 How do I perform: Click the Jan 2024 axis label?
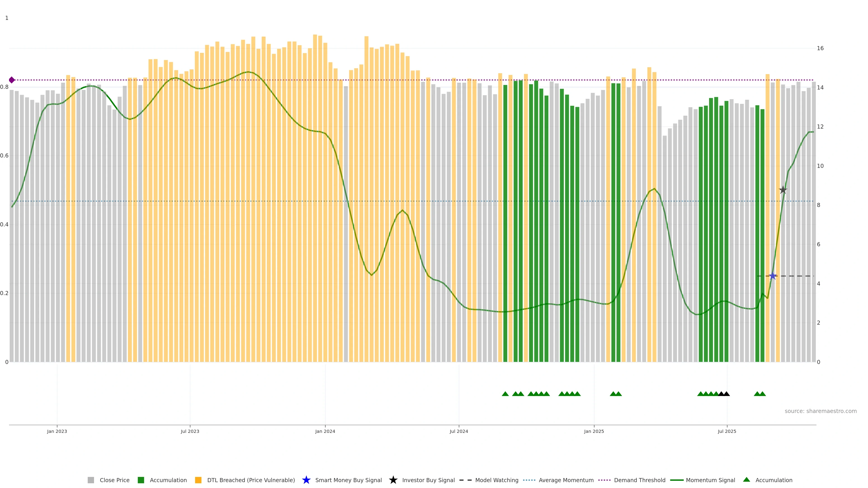point(325,431)
